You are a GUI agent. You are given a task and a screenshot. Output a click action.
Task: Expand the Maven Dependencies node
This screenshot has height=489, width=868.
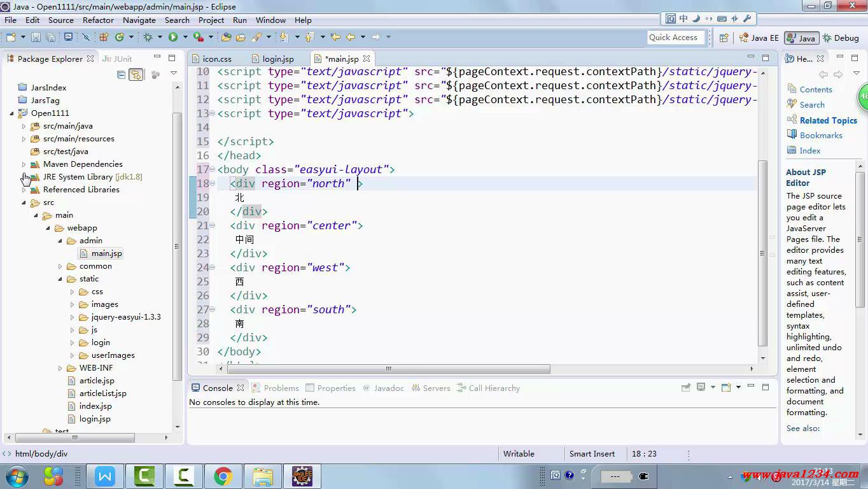[x=24, y=164]
